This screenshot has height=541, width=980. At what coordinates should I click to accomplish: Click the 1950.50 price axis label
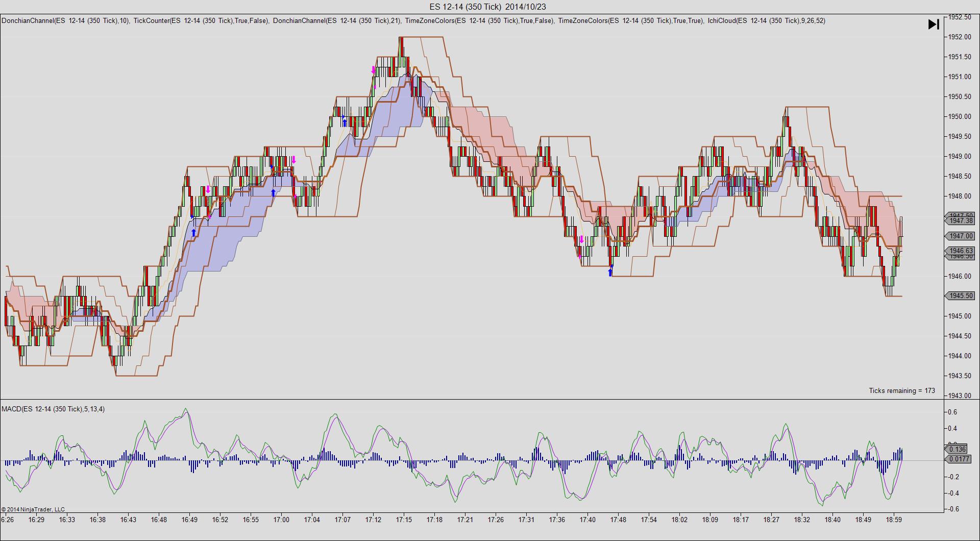(960, 96)
